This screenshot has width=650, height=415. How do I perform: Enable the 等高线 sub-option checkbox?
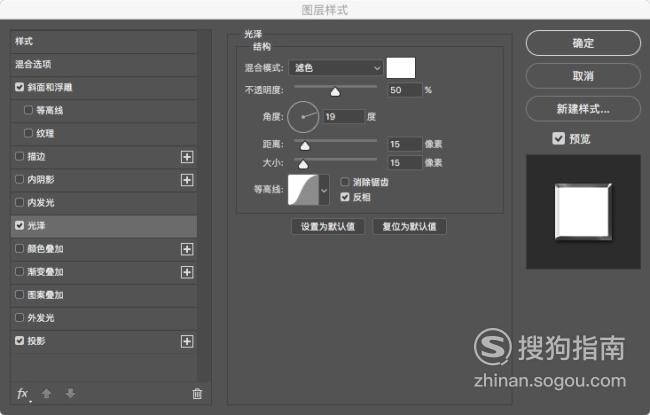coord(28,110)
